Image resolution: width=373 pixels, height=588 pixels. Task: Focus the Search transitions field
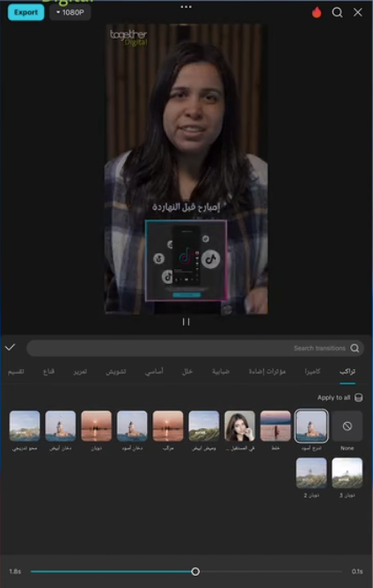pos(195,348)
